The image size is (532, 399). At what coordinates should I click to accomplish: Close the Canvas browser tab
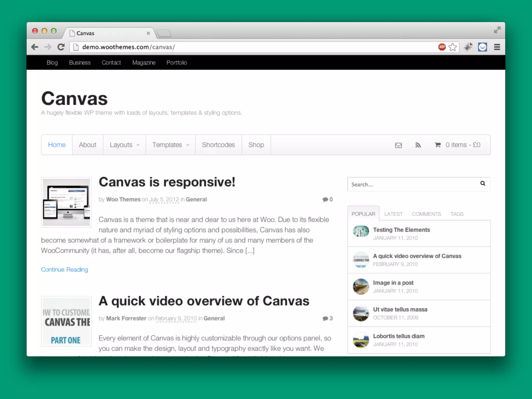pos(148,33)
